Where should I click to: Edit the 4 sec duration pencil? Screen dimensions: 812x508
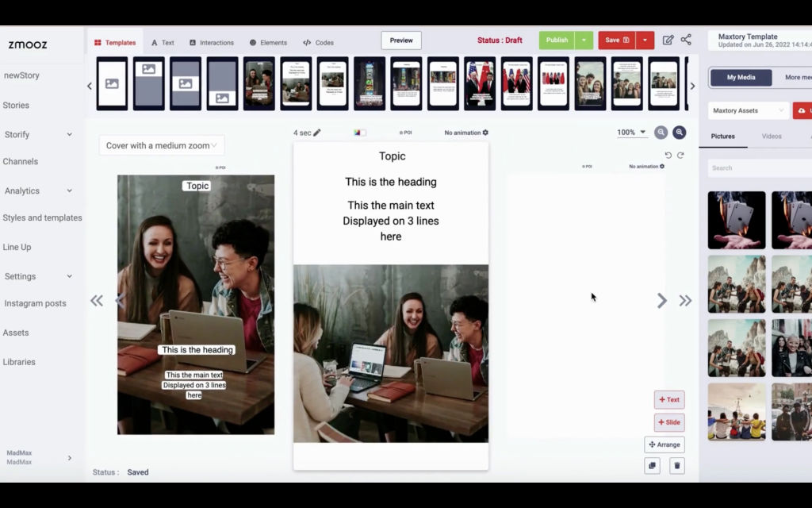(x=317, y=133)
